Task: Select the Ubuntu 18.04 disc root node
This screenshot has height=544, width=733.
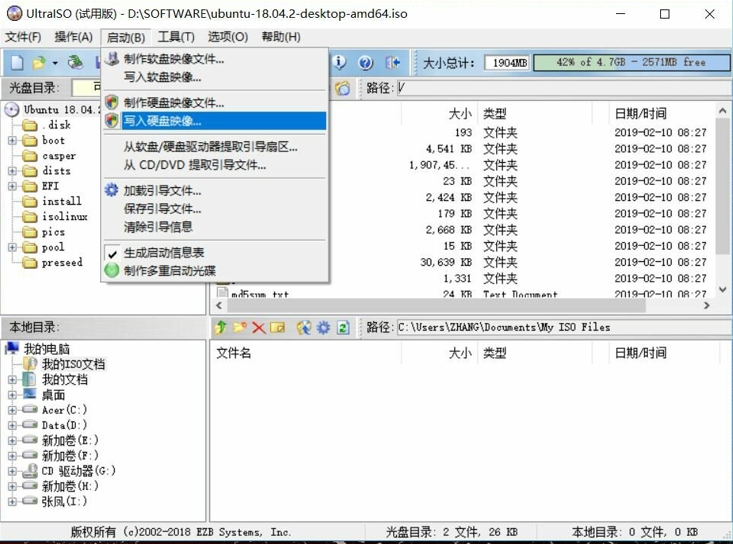Action: pos(61,110)
